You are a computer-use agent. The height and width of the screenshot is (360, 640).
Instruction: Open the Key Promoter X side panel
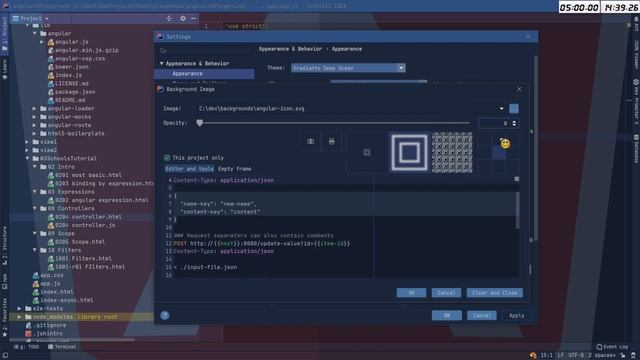pos(636,101)
